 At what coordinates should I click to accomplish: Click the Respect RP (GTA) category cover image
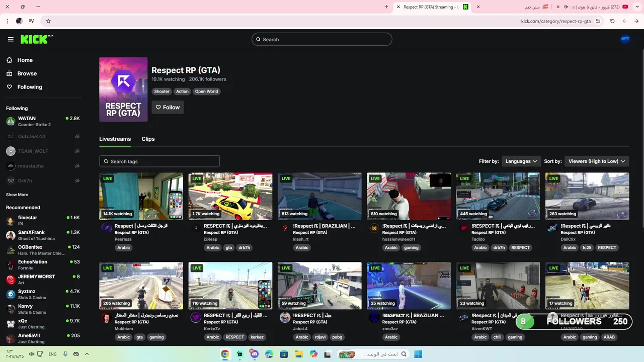pos(123,89)
